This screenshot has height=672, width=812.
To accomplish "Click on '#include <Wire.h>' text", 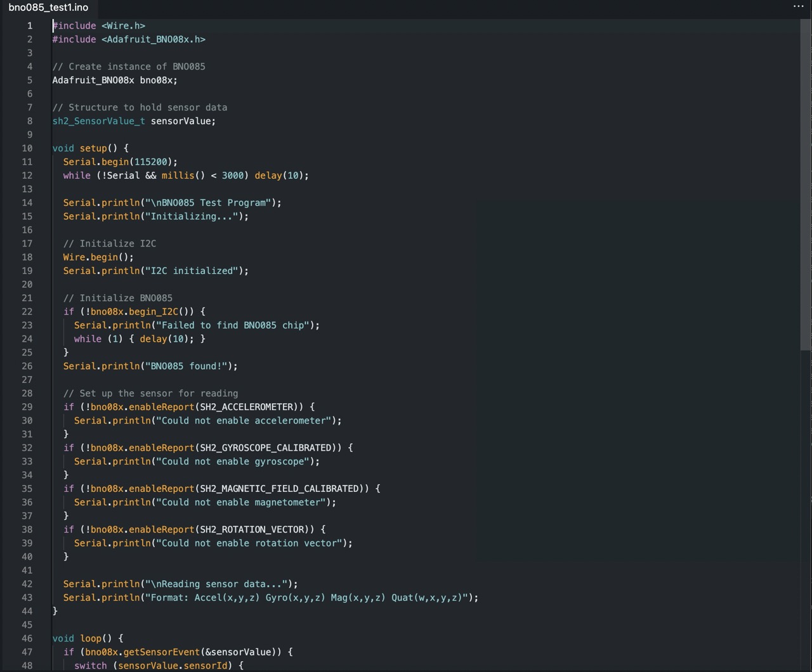I will point(99,26).
